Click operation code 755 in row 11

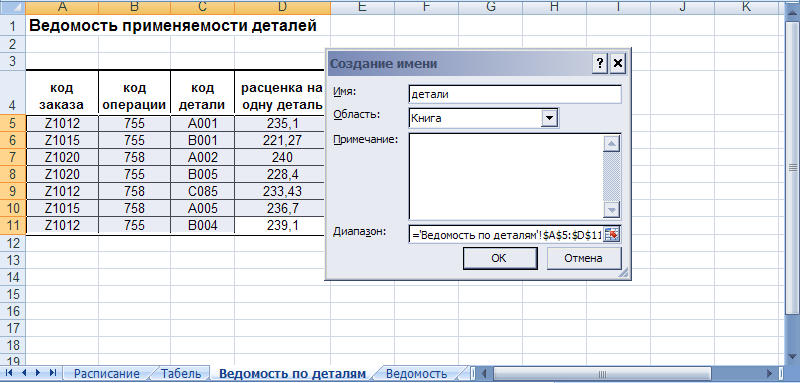pyautogui.click(x=135, y=225)
